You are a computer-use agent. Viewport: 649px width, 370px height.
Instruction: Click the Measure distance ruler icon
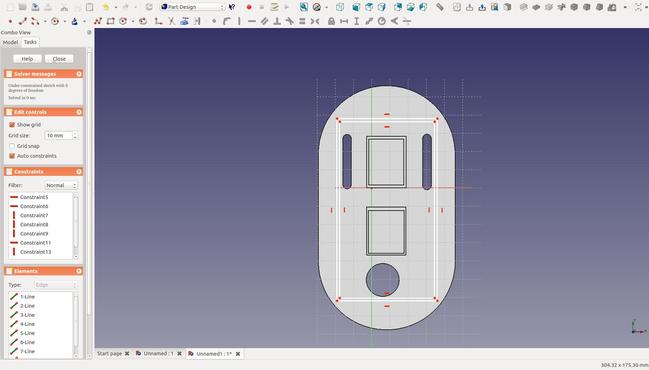pyautogui.click(x=440, y=7)
